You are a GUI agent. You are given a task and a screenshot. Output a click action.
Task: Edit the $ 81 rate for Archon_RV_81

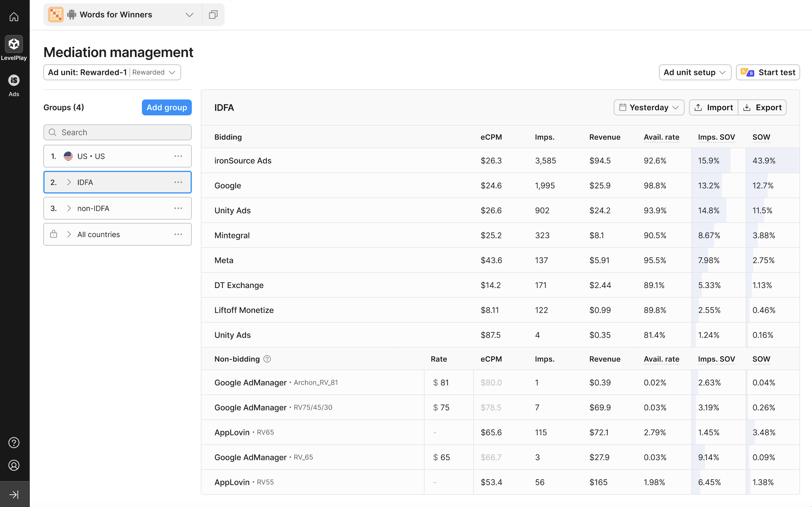pos(449,383)
